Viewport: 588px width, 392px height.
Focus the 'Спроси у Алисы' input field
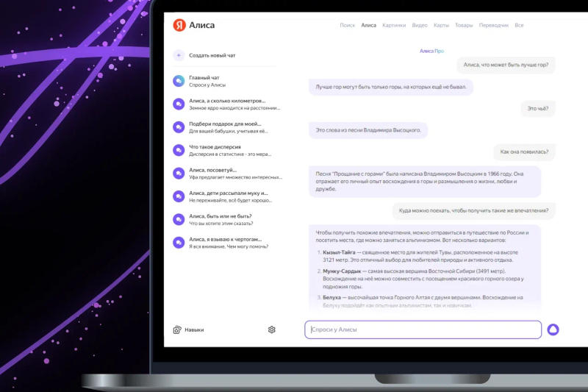[423, 329]
